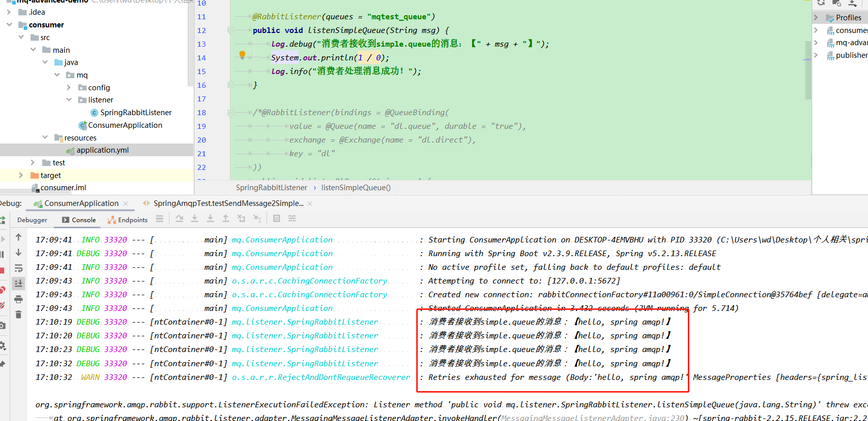Image resolution: width=868 pixels, height=421 pixels.
Task: Switch to the Console tab
Action: point(79,220)
